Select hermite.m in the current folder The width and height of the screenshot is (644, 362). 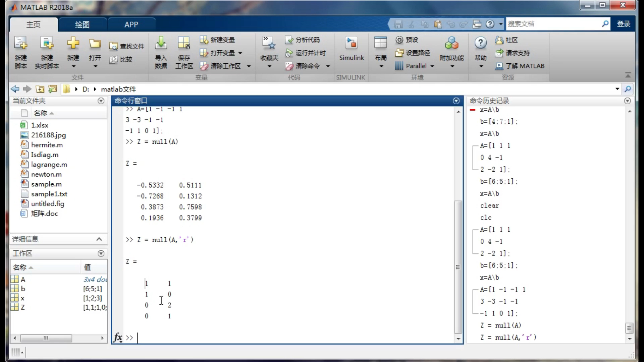[47, 145]
